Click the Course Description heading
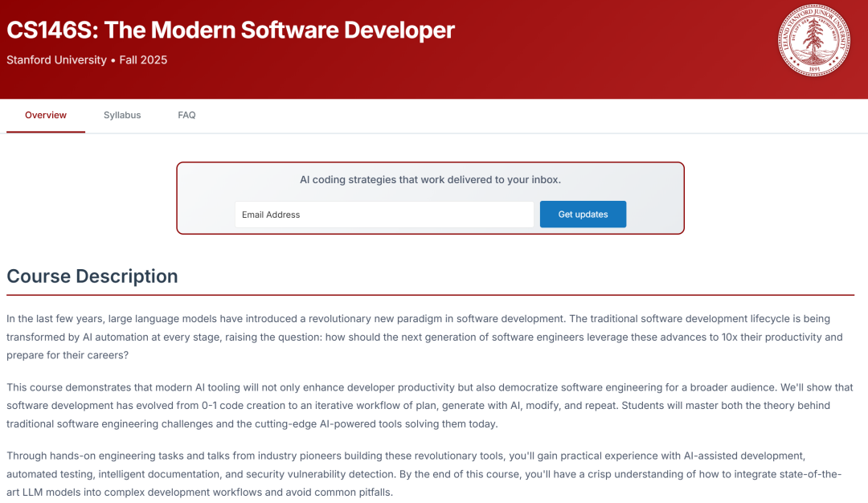 coord(92,276)
